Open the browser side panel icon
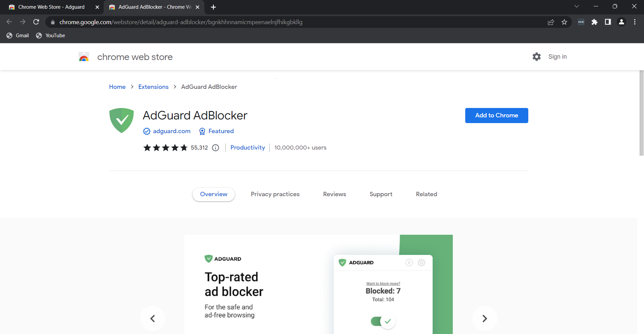This screenshot has width=644, height=334. [x=608, y=22]
